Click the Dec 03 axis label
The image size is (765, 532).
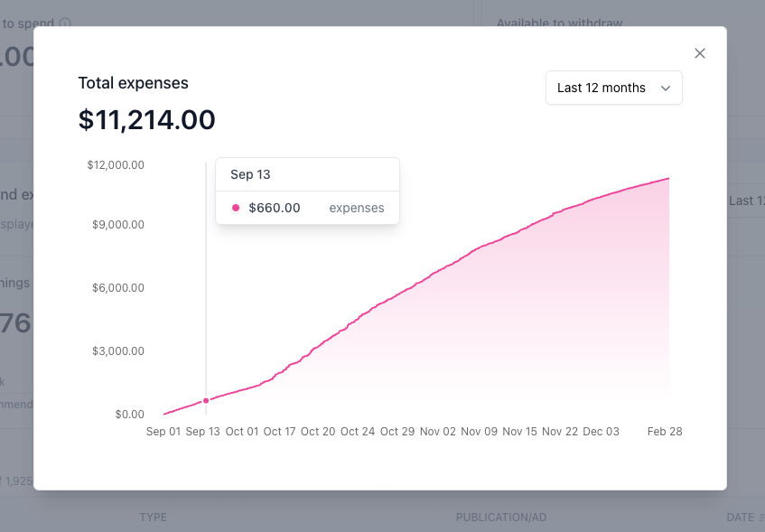602,432
